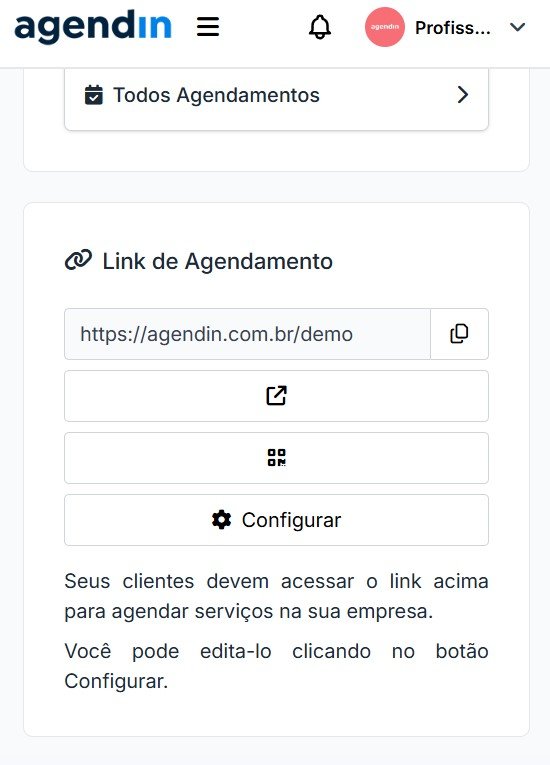Click the 'Seus clientes devem acessar' paragraph

[276, 596]
